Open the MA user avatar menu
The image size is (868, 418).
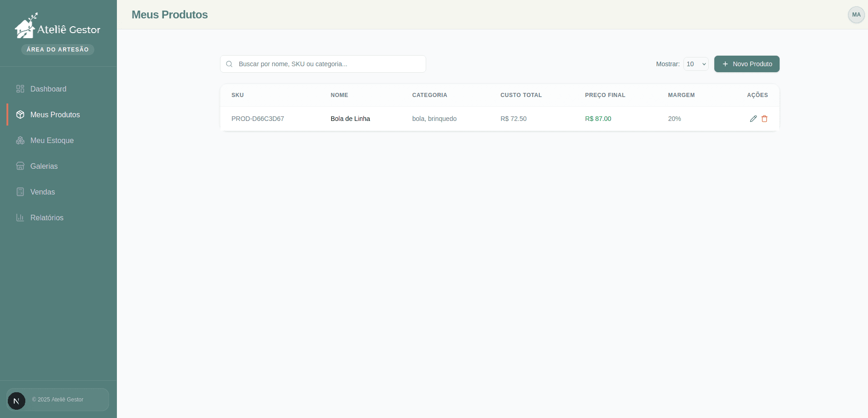(x=856, y=14)
